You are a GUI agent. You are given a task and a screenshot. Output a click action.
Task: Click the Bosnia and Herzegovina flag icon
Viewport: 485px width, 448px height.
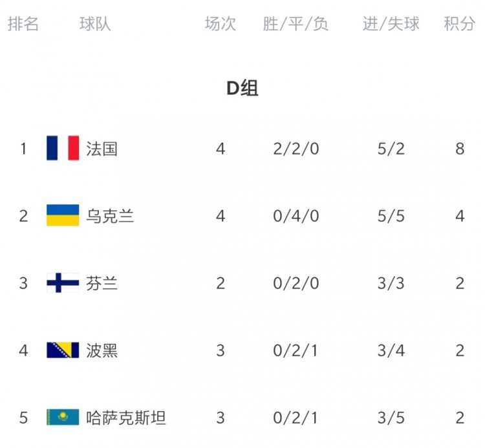pos(63,350)
